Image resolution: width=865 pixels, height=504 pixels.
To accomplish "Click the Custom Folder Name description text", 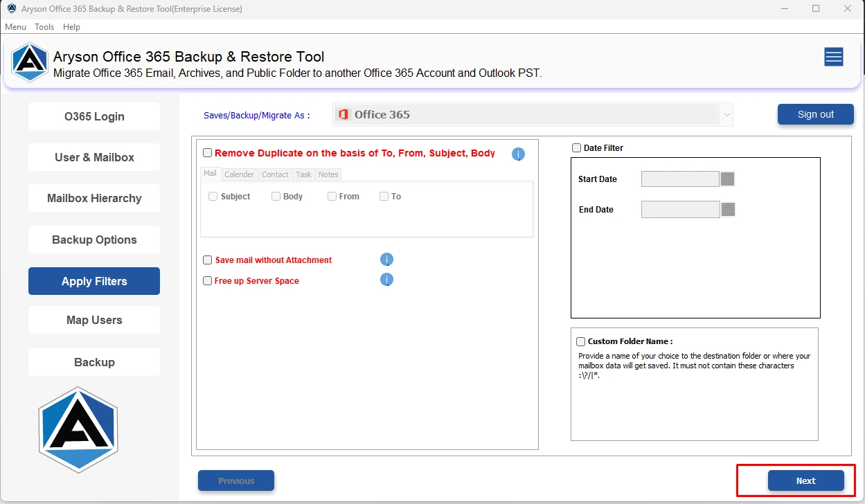I will click(x=694, y=366).
